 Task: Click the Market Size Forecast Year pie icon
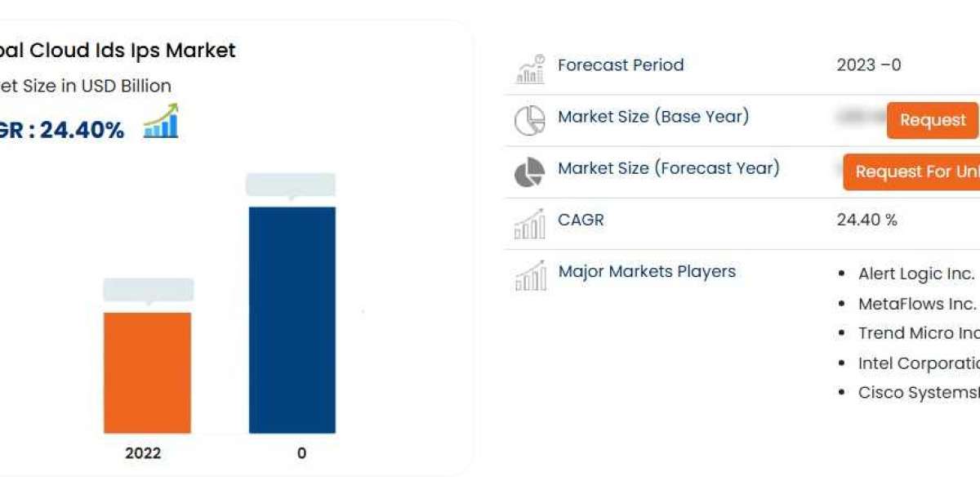(x=530, y=172)
